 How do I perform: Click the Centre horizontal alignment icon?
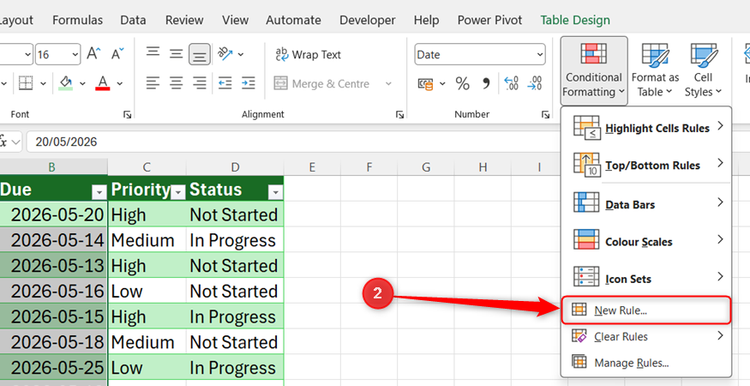click(176, 83)
